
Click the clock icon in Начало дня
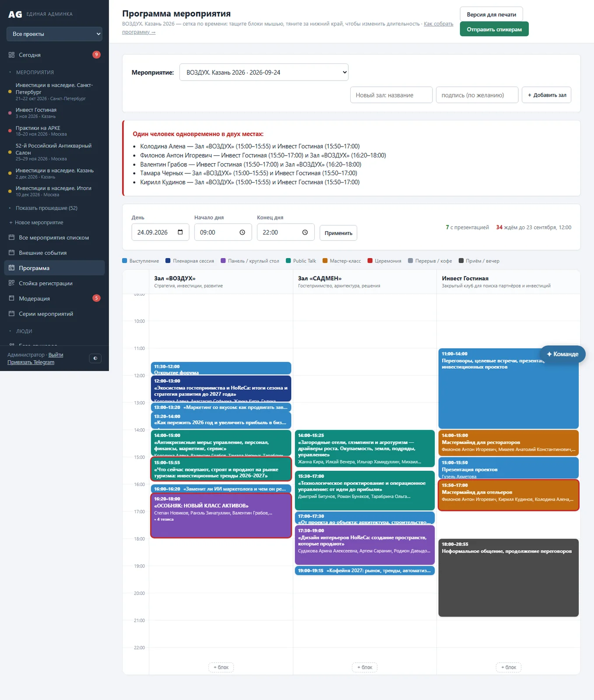[x=243, y=232]
